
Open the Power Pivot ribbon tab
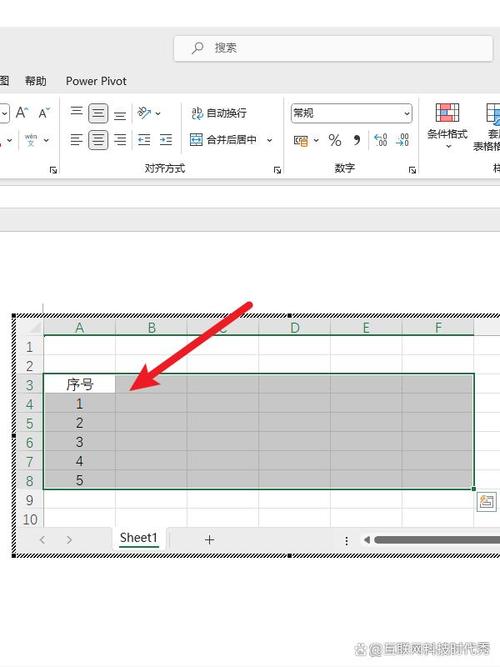coord(96,81)
